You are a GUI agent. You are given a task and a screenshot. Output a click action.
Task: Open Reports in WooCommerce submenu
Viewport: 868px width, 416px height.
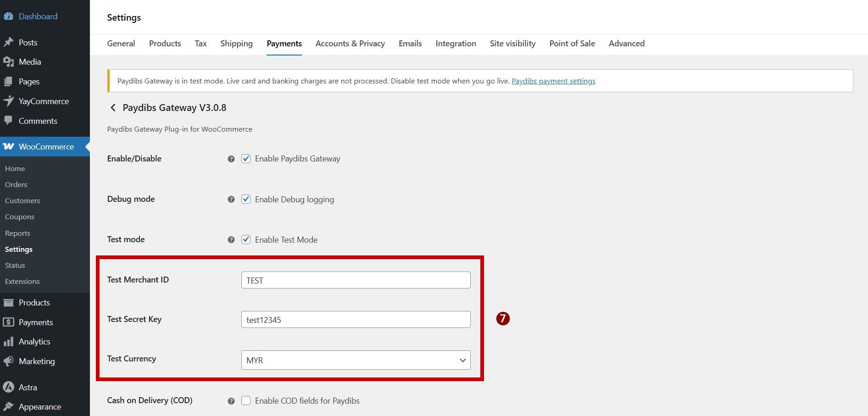[x=17, y=233]
